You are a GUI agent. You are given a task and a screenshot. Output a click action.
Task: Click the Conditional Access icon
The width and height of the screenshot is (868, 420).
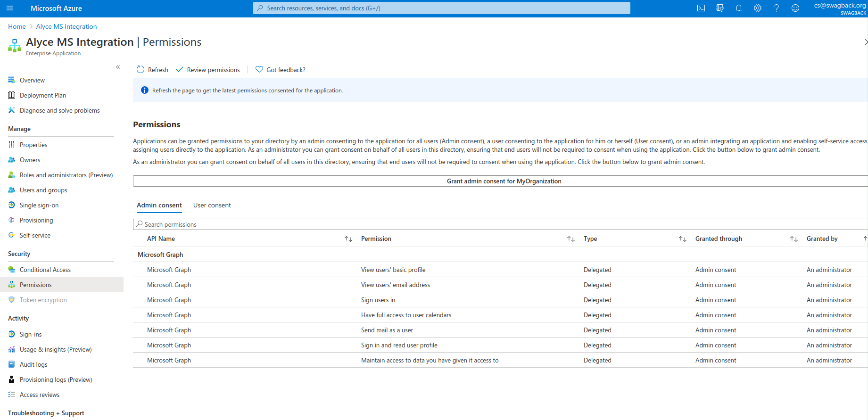(x=12, y=270)
